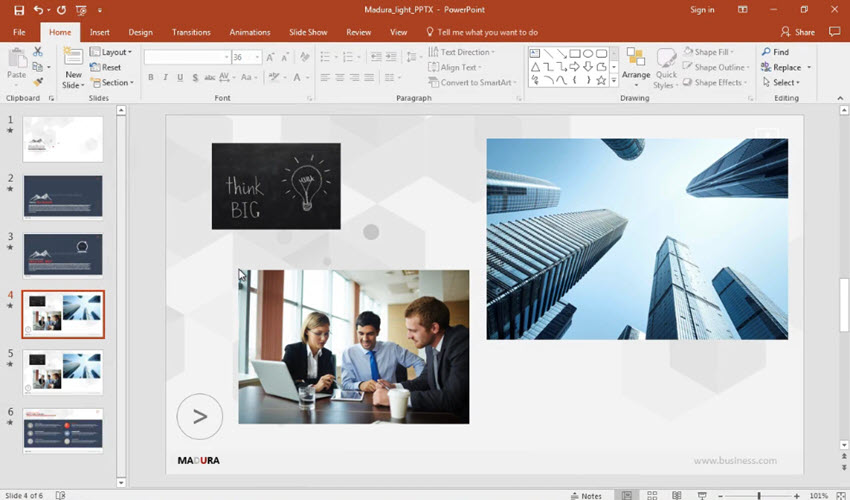Click the Save icon in quick access toolbar
This screenshot has height=500, width=850.
(19, 10)
